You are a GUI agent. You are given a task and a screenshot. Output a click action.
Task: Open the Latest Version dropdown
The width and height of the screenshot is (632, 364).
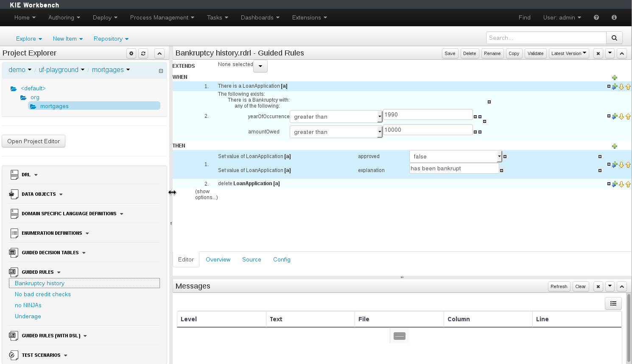569,53
